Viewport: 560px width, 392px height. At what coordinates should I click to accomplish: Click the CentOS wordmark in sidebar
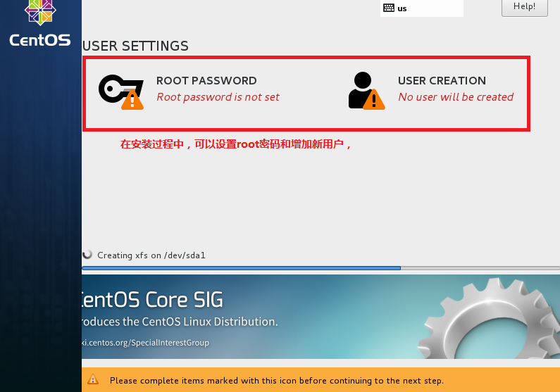click(x=40, y=40)
